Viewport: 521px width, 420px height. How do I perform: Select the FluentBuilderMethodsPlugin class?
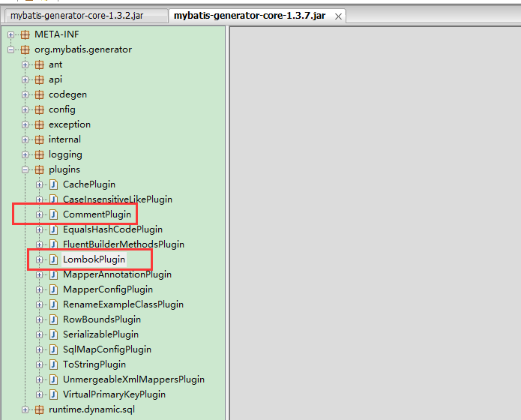(x=124, y=244)
